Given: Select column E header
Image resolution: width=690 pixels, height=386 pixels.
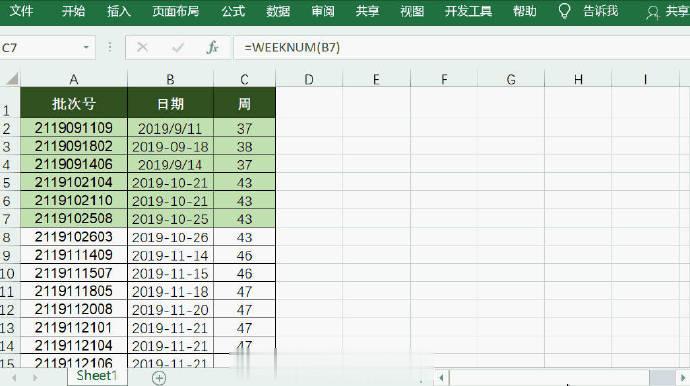Looking at the screenshot, I should point(376,79).
